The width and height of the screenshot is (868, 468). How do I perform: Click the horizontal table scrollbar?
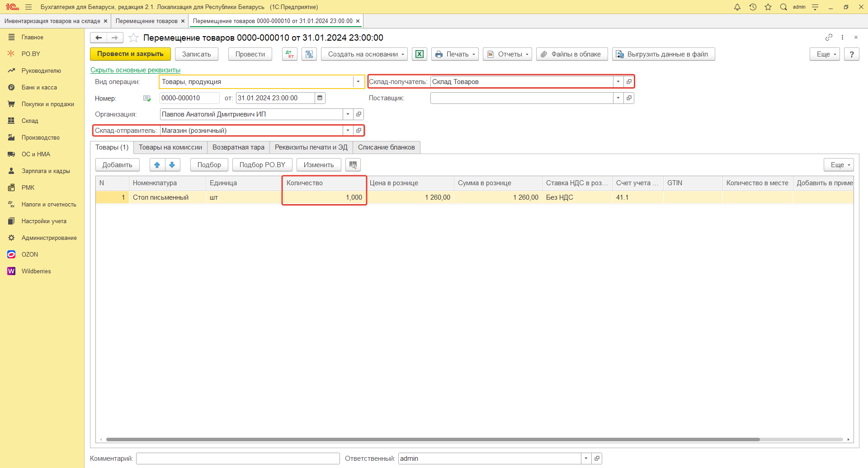433,440
